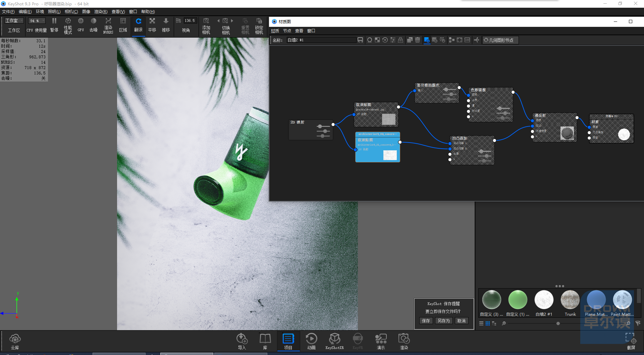
Task: Open the 照明(L) menu
Action: point(54,12)
